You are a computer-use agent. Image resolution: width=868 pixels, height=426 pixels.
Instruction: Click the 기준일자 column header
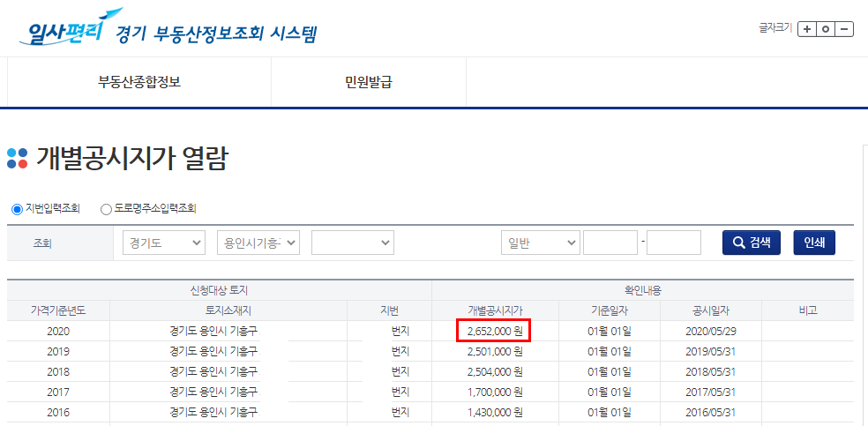610,310
